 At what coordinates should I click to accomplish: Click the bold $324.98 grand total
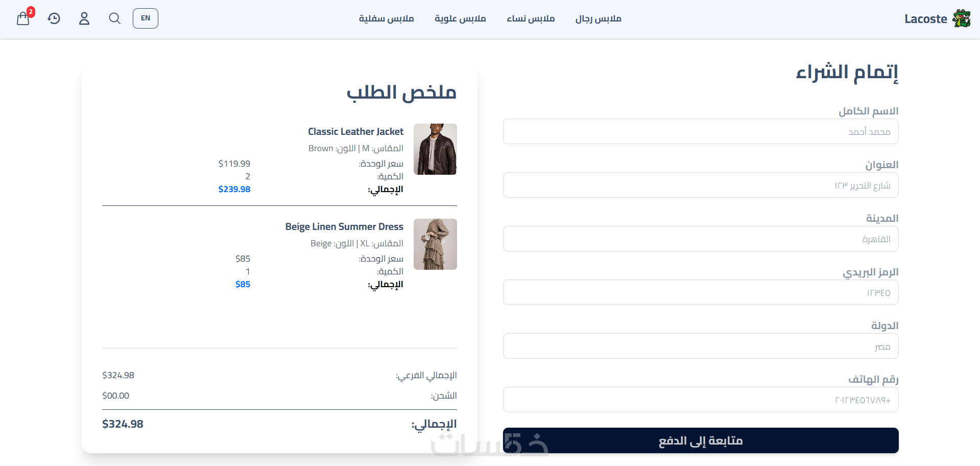pyautogui.click(x=123, y=424)
